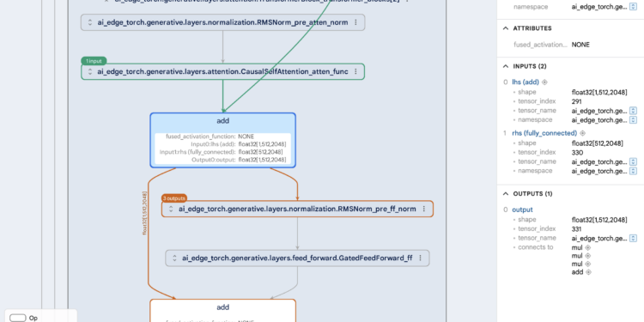Collapse the OUTPUTS (1) section
The height and width of the screenshot is (322, 644).
(506, 193)
